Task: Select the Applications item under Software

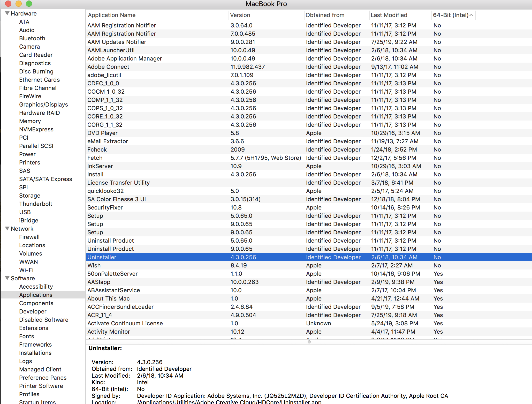Action: (36, 294)
